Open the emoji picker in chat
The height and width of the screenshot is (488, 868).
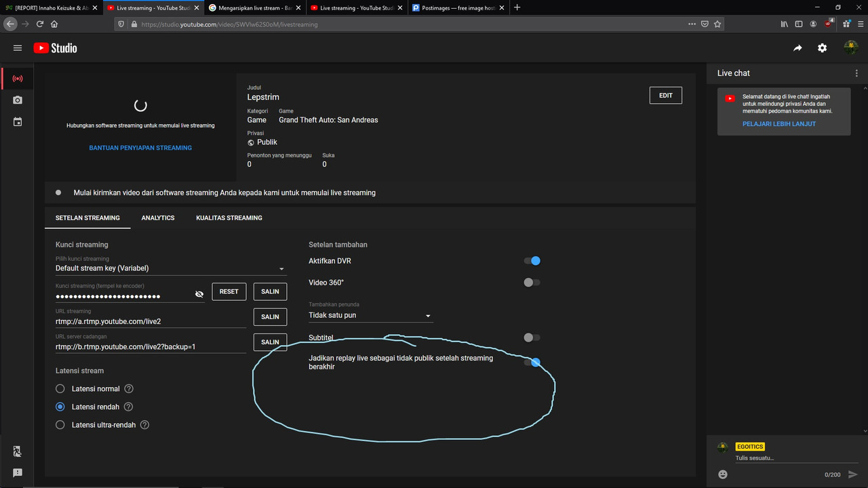[723, 474]
